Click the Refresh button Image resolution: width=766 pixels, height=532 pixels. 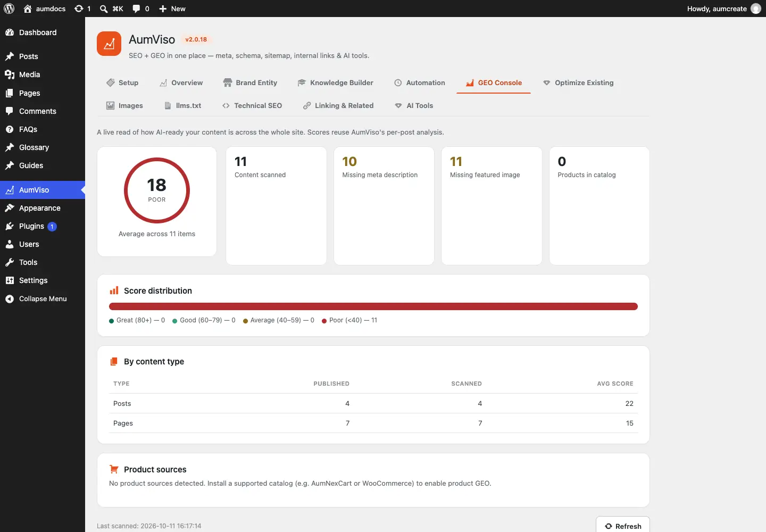[623, 526]
